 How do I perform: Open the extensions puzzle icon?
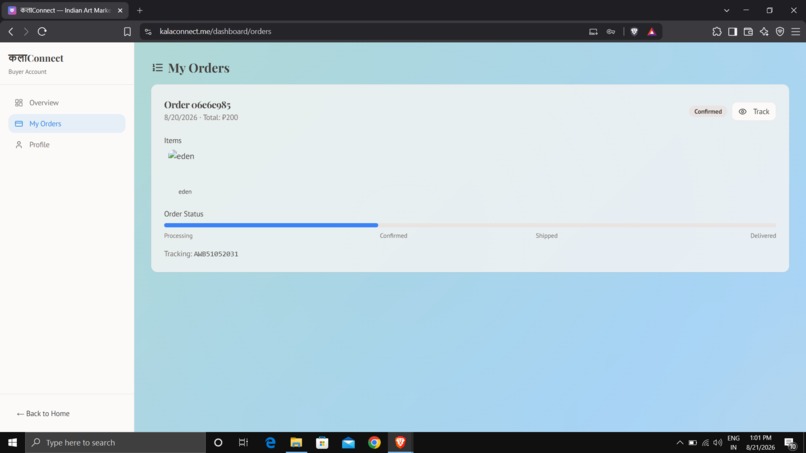coord(717,31)
